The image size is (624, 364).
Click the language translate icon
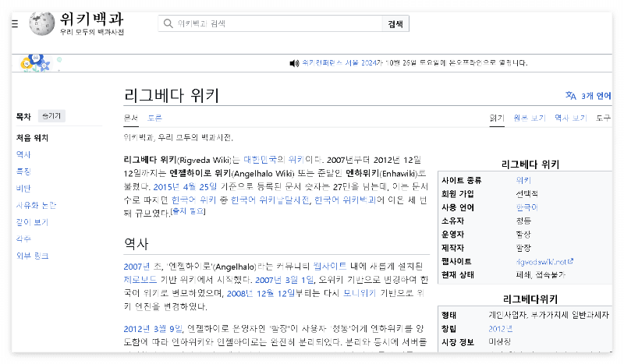pyautogui.click(x=571, y=95)
